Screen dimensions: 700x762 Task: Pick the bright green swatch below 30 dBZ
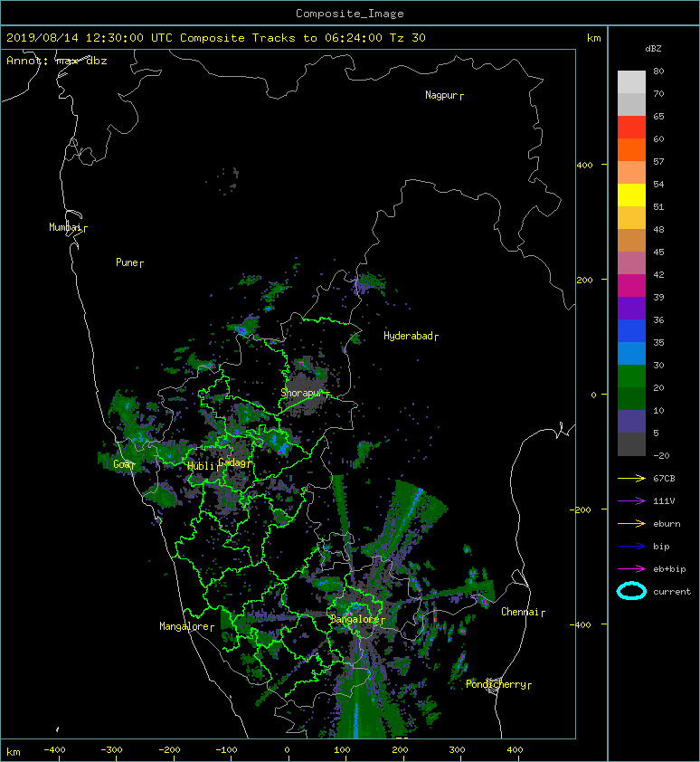pyautogui.click(x=631, y=376)
